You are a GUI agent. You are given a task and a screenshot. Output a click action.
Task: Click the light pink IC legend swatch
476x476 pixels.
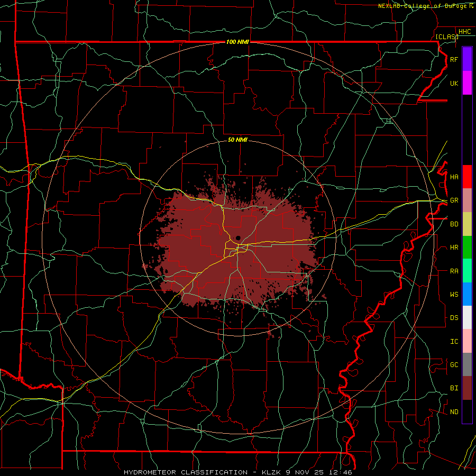coord(467,341)
